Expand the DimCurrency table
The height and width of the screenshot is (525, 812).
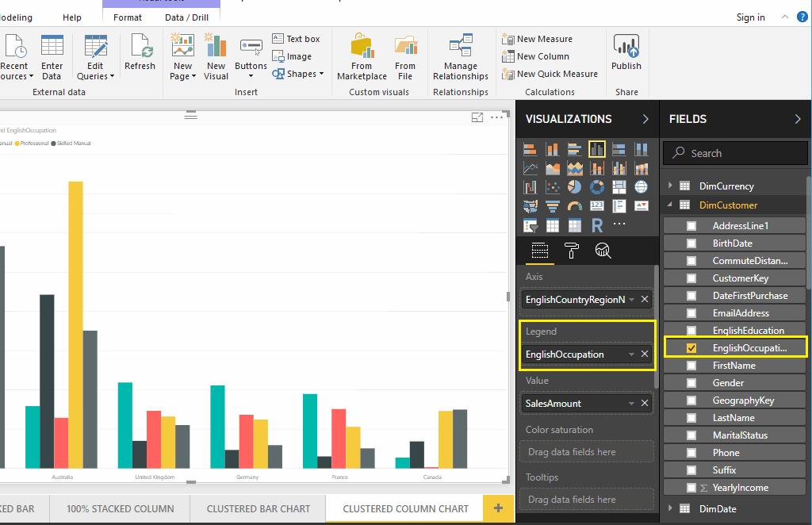point(669,186)
